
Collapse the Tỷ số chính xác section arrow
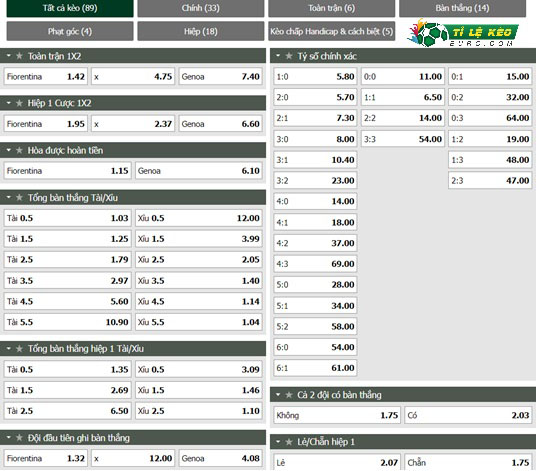[x=278, y=56]
